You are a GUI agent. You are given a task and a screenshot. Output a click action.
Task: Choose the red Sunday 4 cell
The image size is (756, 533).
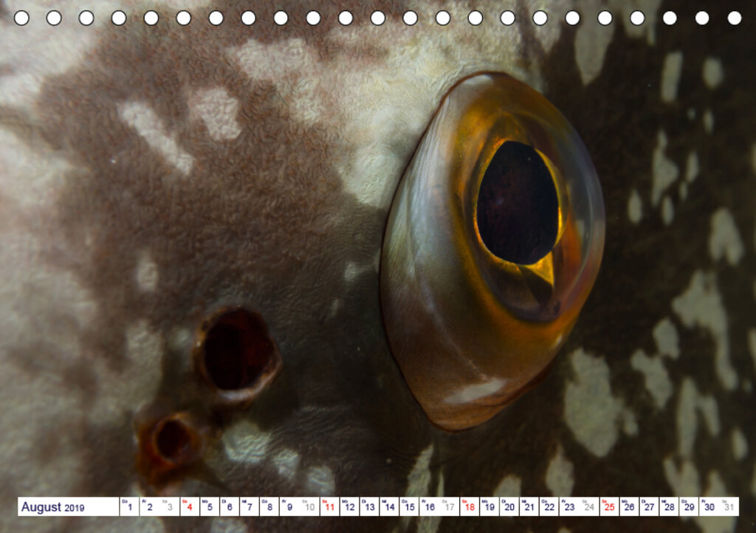[x=190, y=506]
